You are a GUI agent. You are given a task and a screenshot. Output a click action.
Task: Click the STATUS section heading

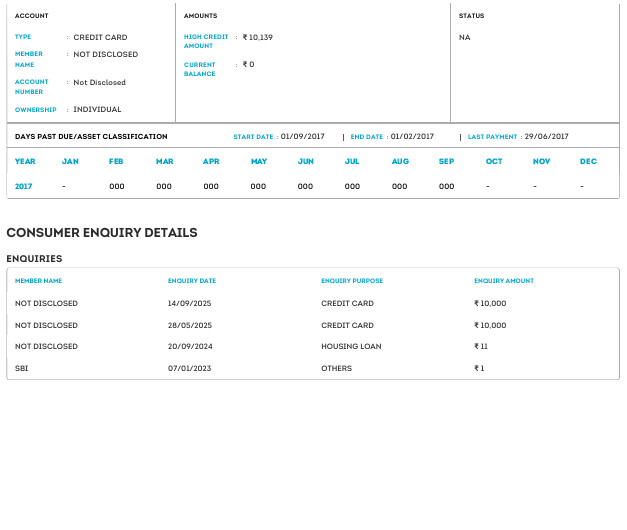point(471,16)
